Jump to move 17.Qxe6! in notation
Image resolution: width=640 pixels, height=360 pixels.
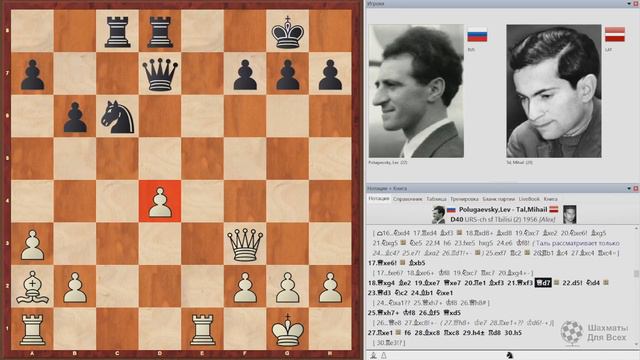point(383,263)
